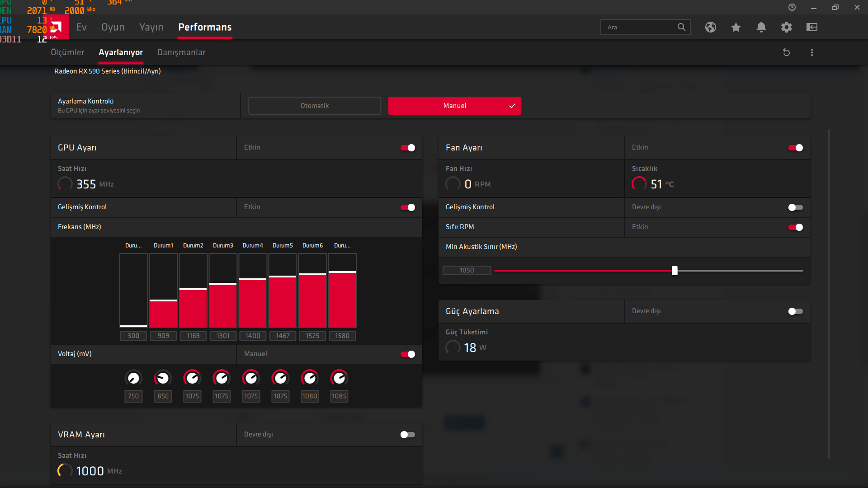Click the Min Akustik Sınır slider handle
The height and width of the screenshot is (488, 868).
pos(675,271)
